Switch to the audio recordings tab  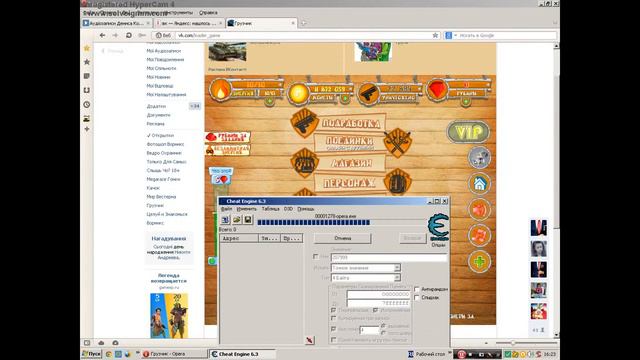(116, 23)
